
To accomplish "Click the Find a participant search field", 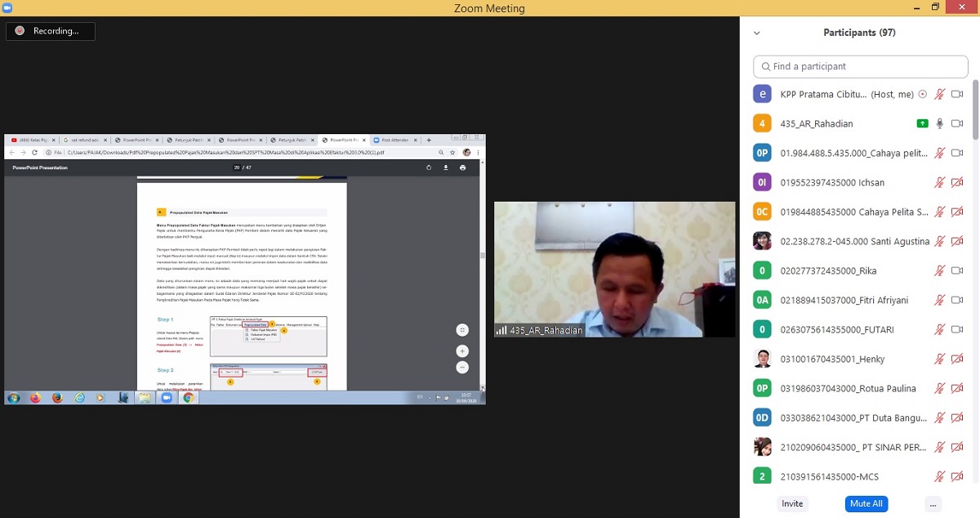I will [860, 66].
